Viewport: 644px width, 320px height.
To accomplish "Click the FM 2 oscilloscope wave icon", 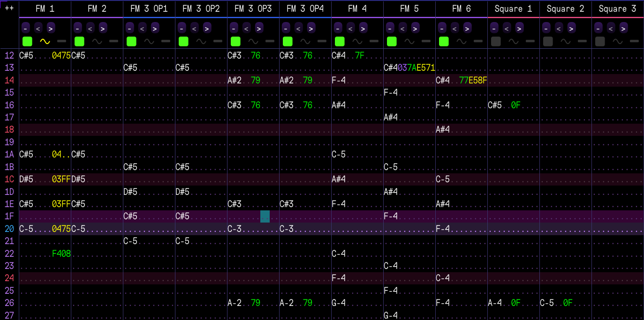I will click(x=97, y=41).
